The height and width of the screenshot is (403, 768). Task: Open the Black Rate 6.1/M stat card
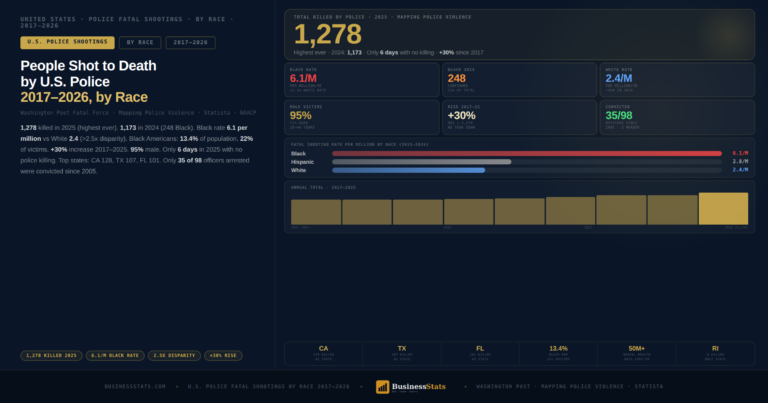tap(362, 80)
